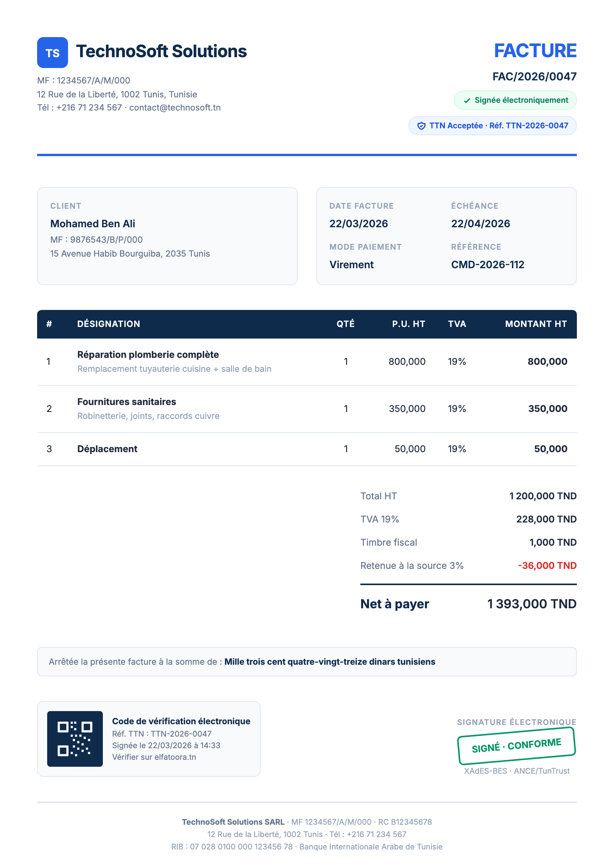Click invoice number FAC/2026/0047
Image resolution: width=614 pixels, height=868 pixels.
click(534, 77)
